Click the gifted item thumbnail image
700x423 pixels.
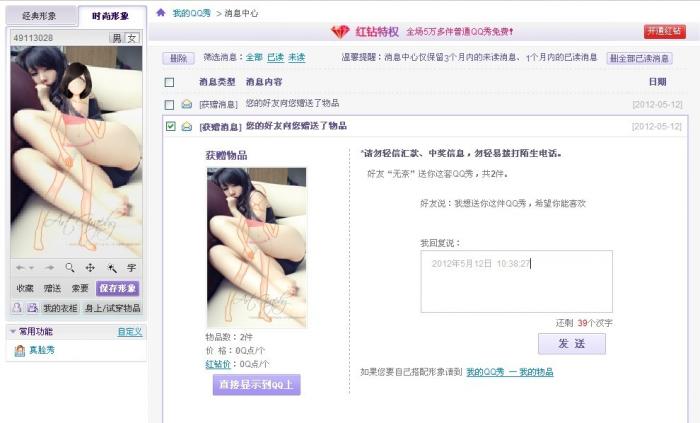coord(257,248)
